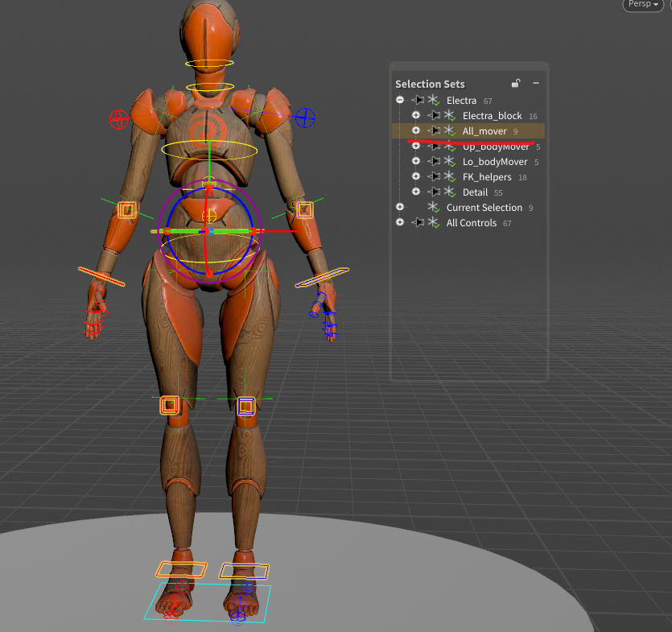Select the red wrist bar control
672x632 pixels.
101,277
